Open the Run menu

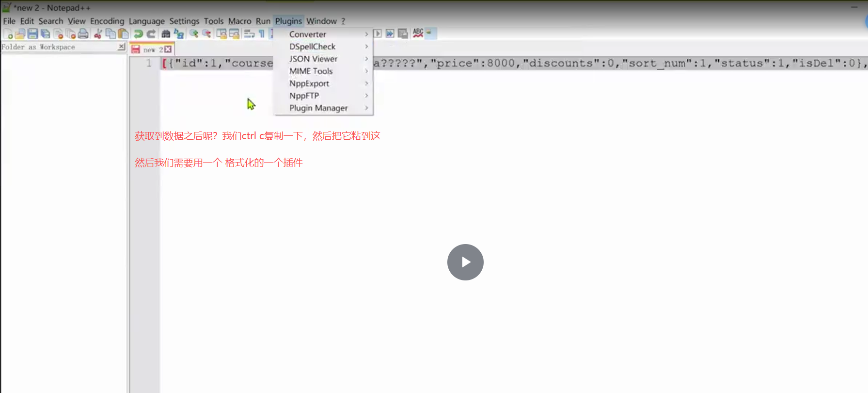[263, 21]
